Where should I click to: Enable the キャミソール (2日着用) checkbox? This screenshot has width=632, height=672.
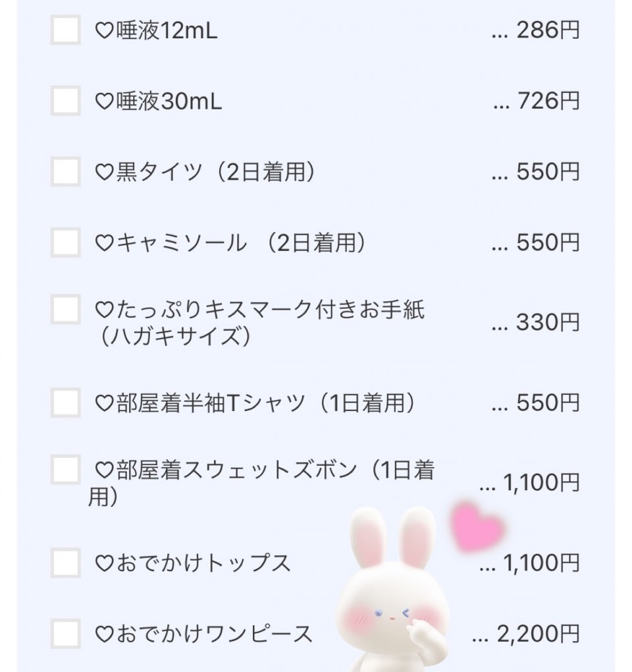(x=65, y=242)
